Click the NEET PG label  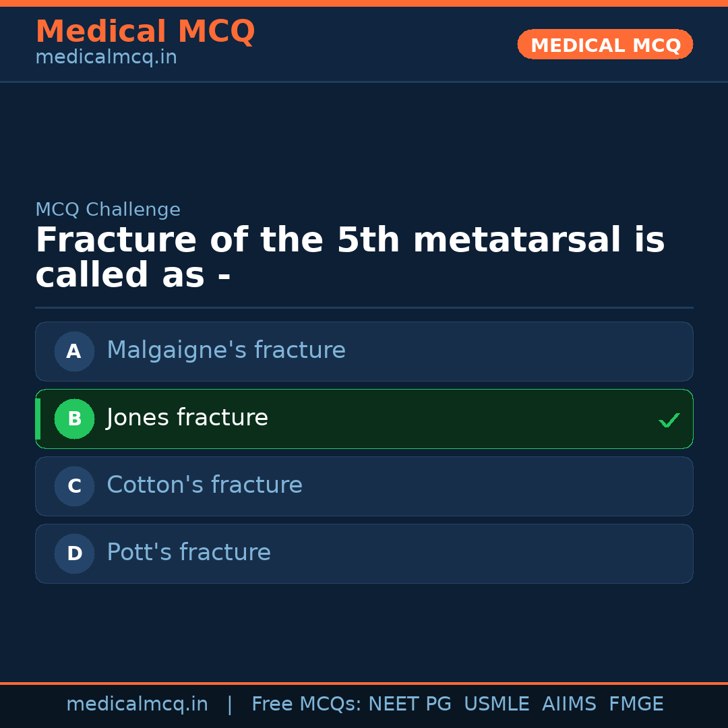pos(410,703)
